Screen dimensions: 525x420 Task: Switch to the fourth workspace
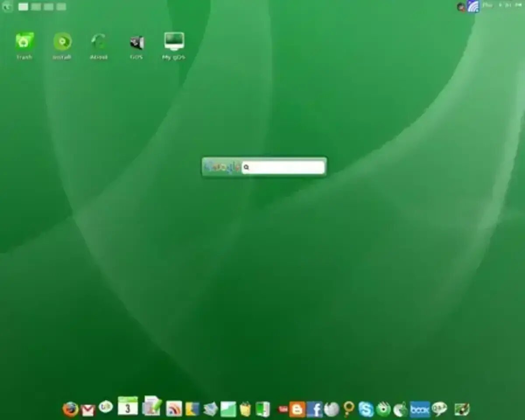pos(61,7)
